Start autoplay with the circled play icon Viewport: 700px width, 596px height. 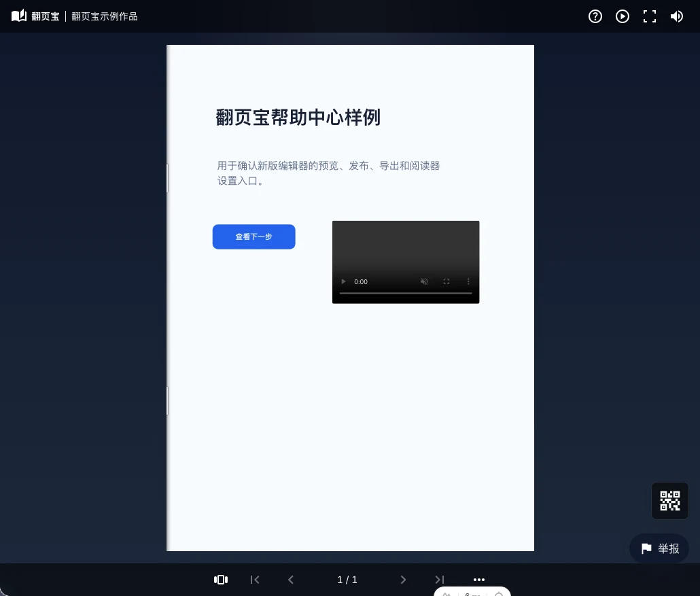coord(623,16)
